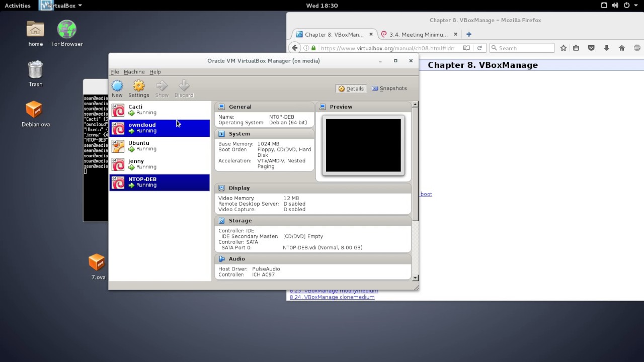644x362 pixels.
Task: Click the Display section header
Action: point(313,188)
